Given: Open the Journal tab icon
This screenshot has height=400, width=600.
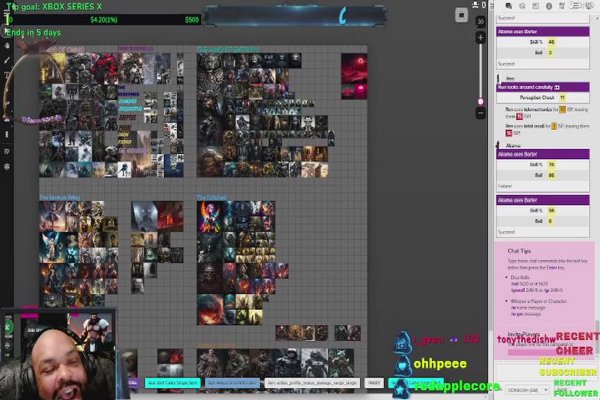Looking at the screenshot, I should click(535, 5).
